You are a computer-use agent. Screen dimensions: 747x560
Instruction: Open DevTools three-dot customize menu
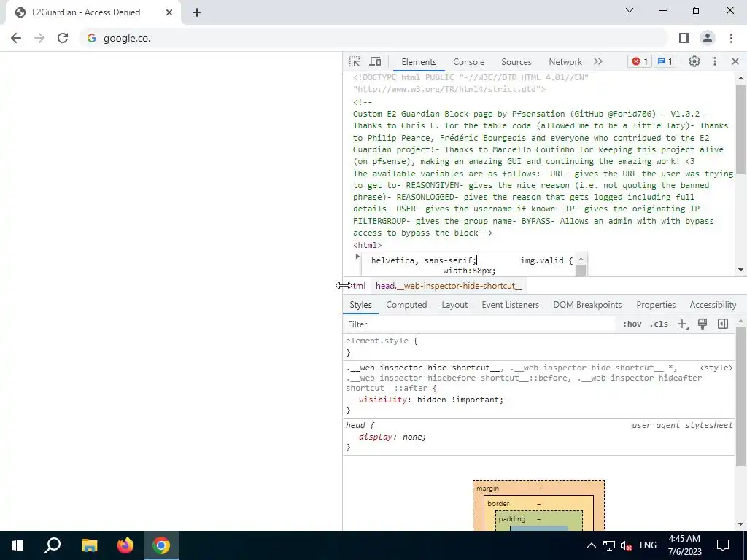715,61
